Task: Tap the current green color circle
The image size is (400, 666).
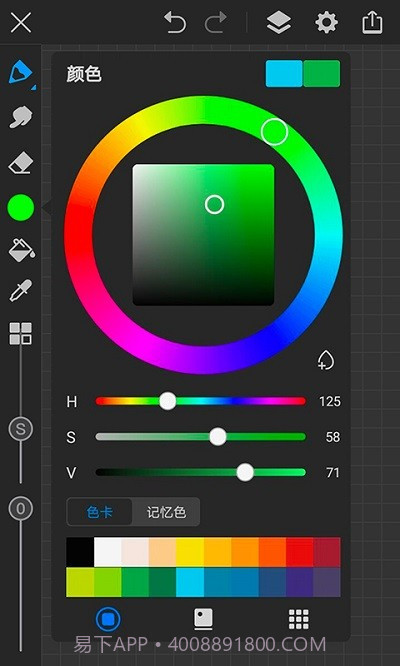Action: pyautogui.click(x=20, y=207)
